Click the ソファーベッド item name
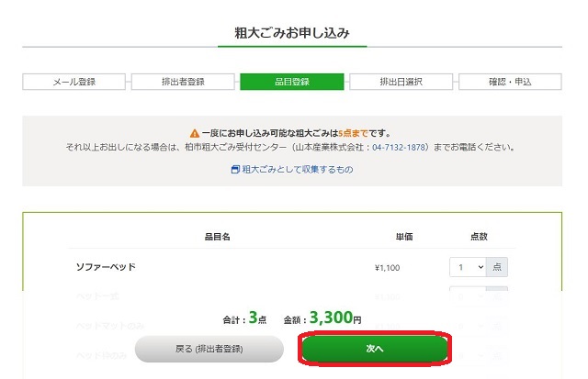The image size is (588, 379). pos(106,267)
